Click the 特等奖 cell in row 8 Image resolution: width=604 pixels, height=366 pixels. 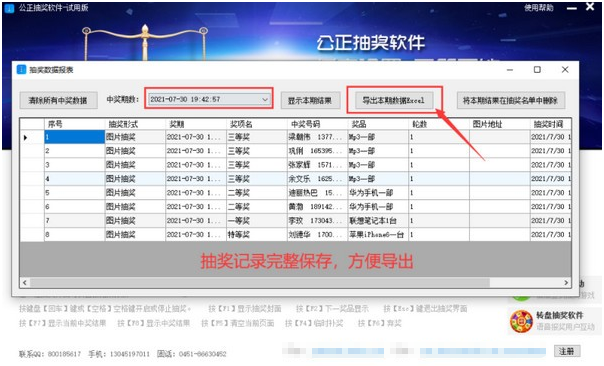[257, 234]
